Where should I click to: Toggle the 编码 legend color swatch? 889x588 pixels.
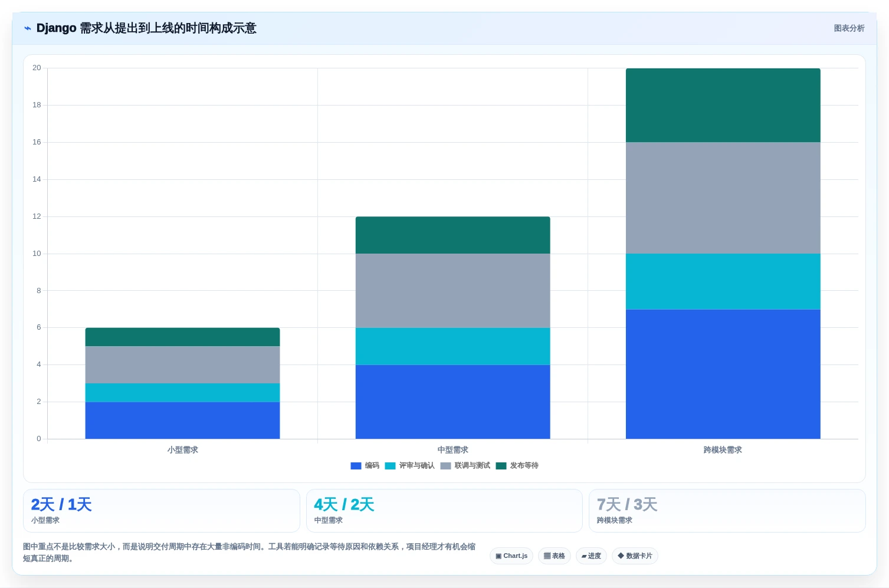point(356,466)
